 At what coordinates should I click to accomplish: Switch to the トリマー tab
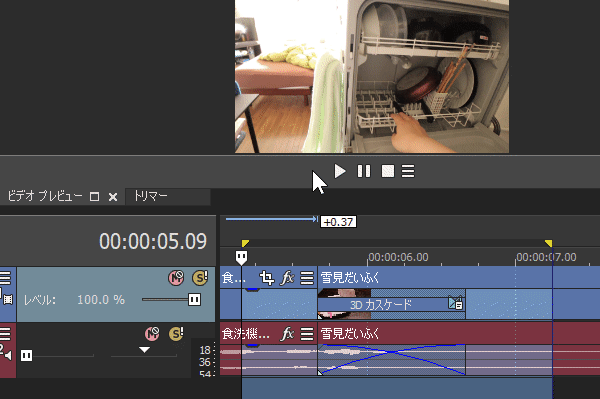click(x=150, y=196)
